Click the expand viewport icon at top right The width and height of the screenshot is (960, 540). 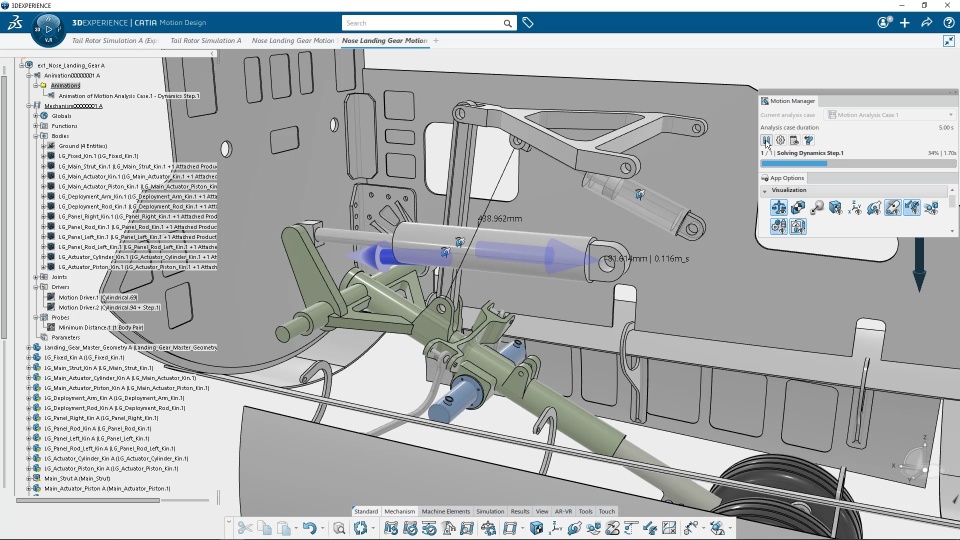pyautogui.click(x=948, y=41)
